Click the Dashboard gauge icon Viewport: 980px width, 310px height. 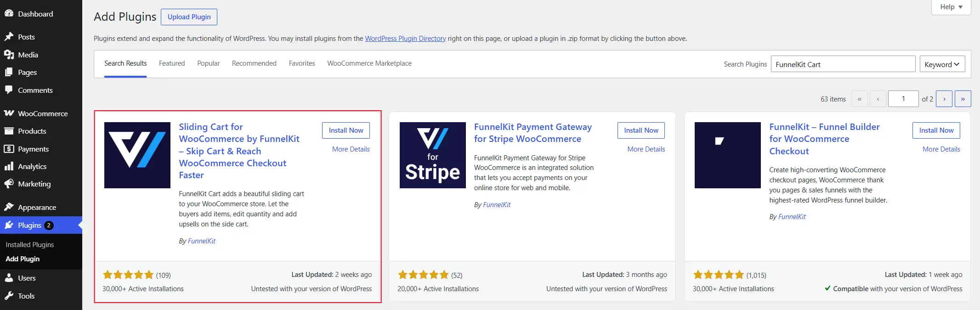pyautogui.click(x=9, y=14)
